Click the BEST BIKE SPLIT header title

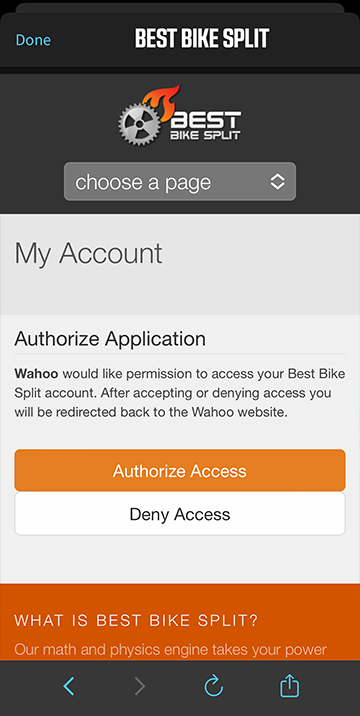(202, 39)
